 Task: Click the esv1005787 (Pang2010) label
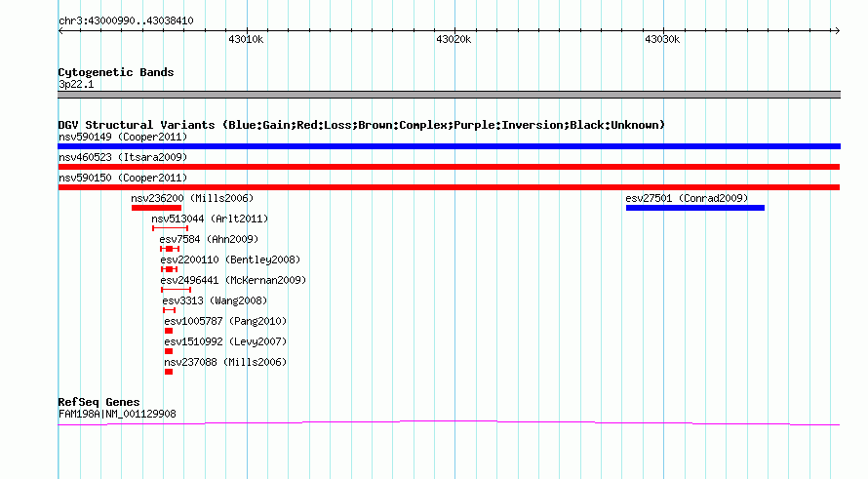[x=225, y=321]
